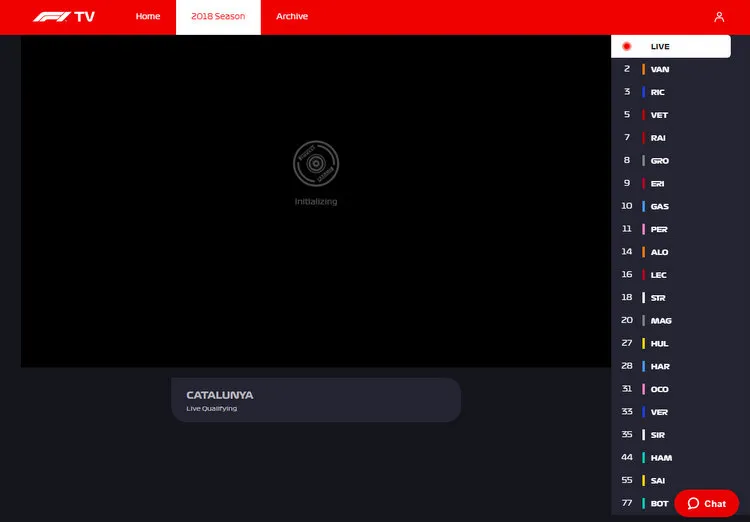Open the user account profile icon
Viewport: 750px width, 522px height.
tap(719, 17)
